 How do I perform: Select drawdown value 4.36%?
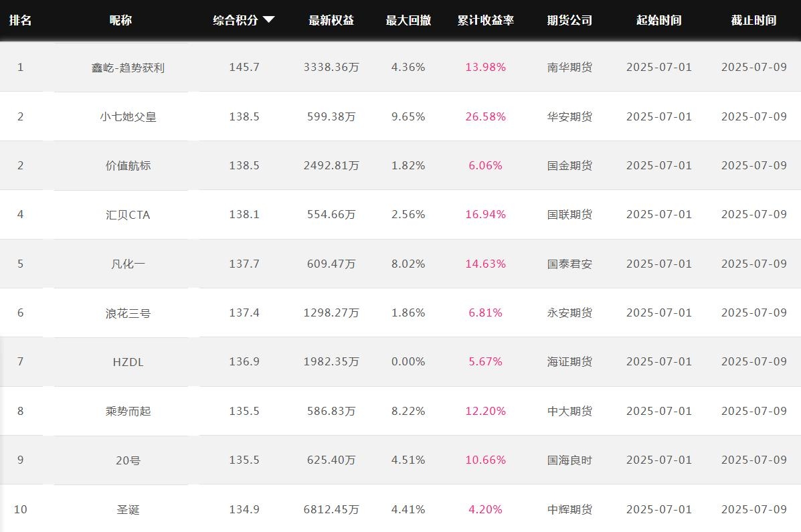pyautogui.click(x=408, y=67)
